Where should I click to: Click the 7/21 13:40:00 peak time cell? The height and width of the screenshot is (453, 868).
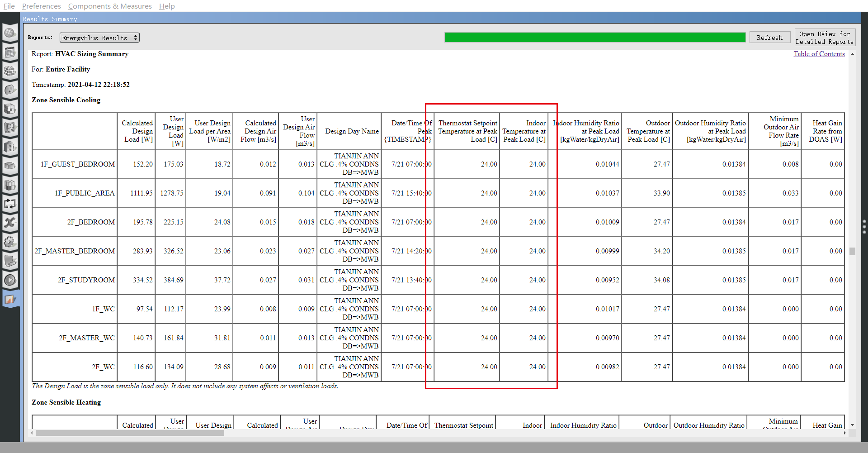411,280
